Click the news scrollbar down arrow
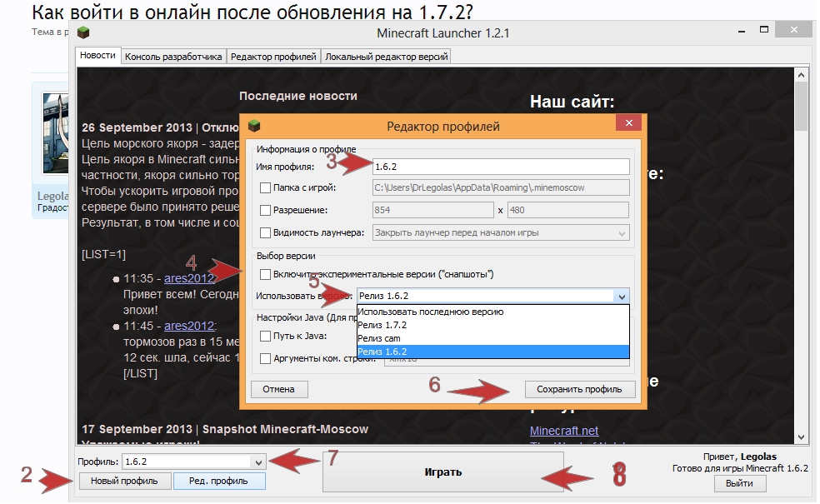The height and width of the screenshot is (504, 820). tap(801, 437)
